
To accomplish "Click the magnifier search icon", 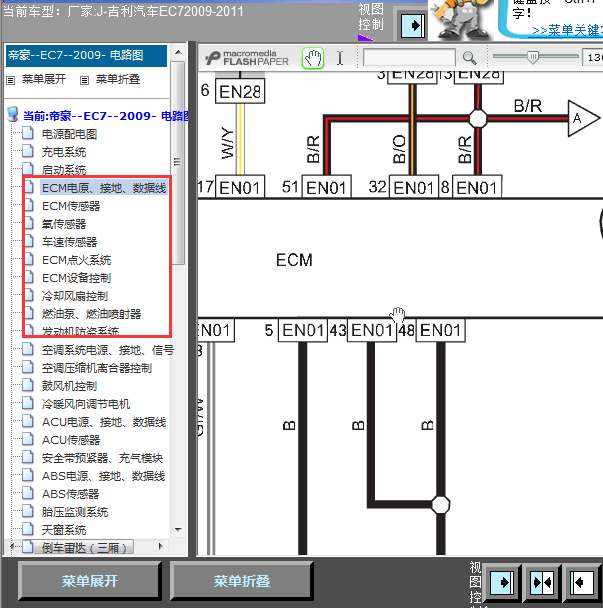I will pyautogui.click(x=470, y=58).
